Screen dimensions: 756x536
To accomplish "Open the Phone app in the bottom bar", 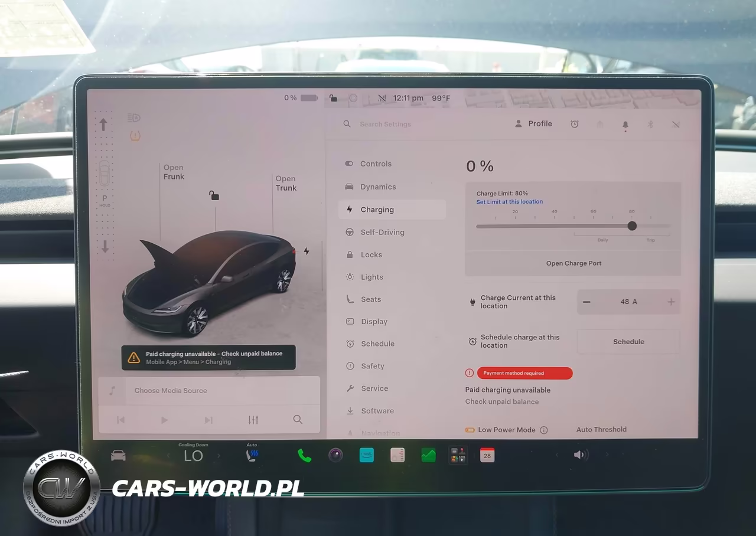I will click(x=304, y=455).
